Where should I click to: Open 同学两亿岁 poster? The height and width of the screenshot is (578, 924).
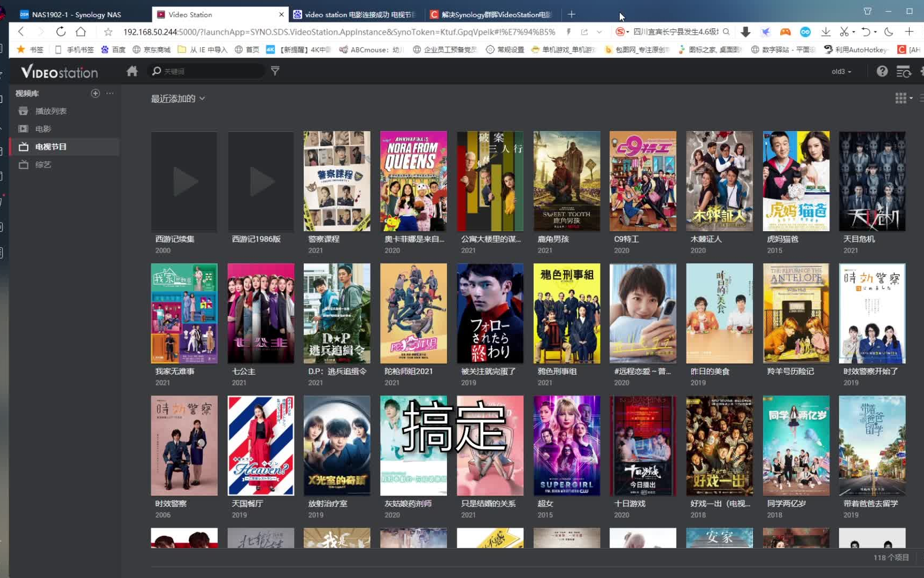click(796, 446)
